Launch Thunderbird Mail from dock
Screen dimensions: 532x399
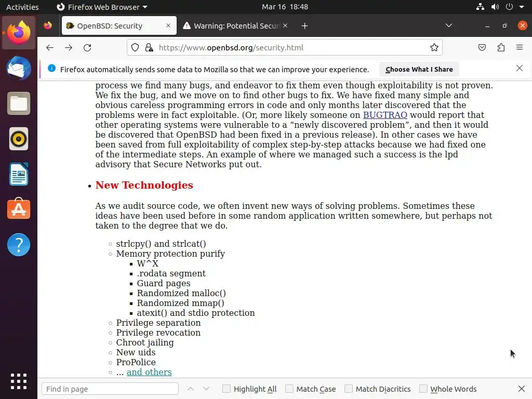point(19,68)
